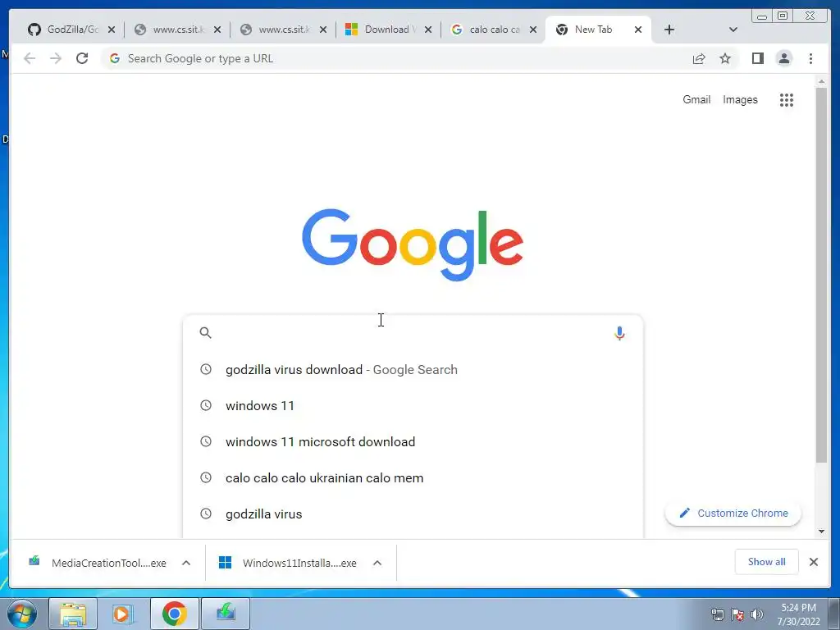Close the first www.cs.sit tab

[217, 30]
